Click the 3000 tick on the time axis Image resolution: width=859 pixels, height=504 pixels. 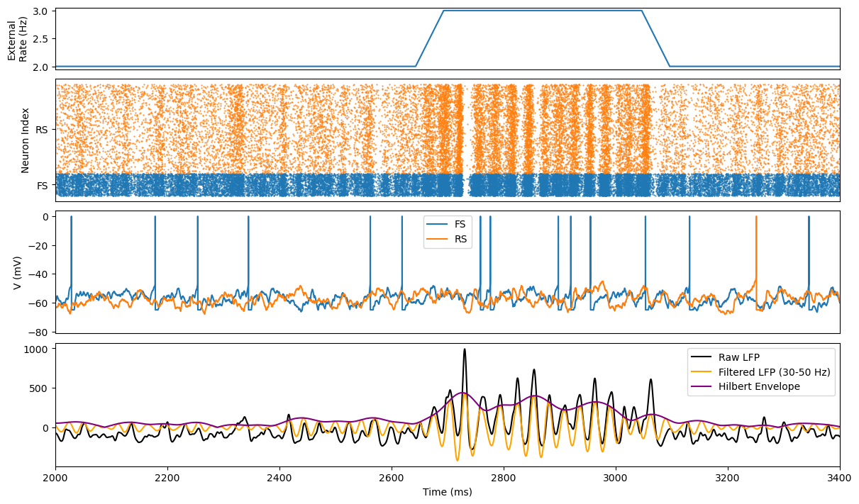click(x=616, y=478)
